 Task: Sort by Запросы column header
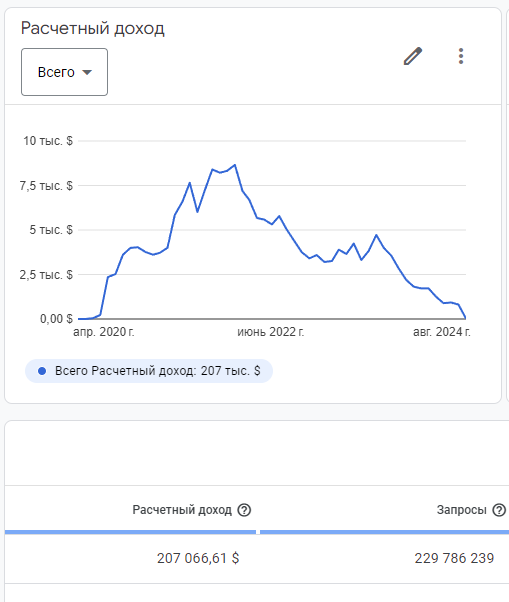click(x=461, y=510)
